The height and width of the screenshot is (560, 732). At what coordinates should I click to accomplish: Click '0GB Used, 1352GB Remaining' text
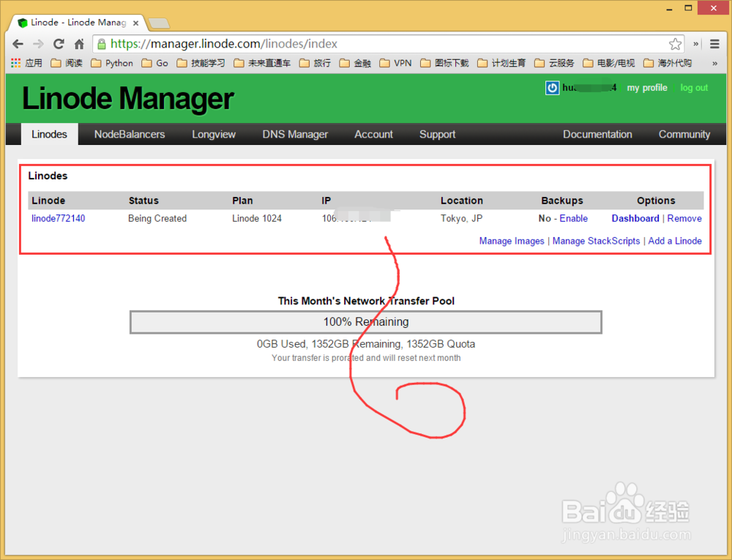click(329, 344)
